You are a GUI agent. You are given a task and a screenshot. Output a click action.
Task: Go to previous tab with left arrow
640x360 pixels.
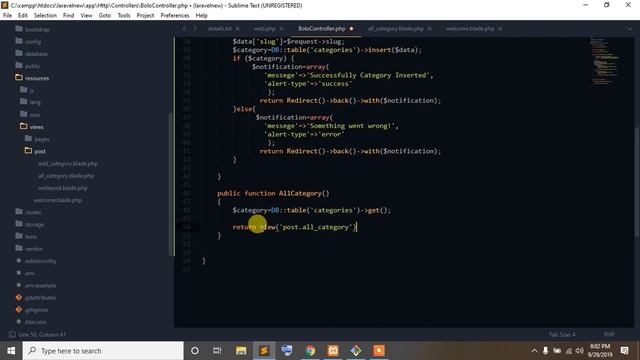coord(184,29)
